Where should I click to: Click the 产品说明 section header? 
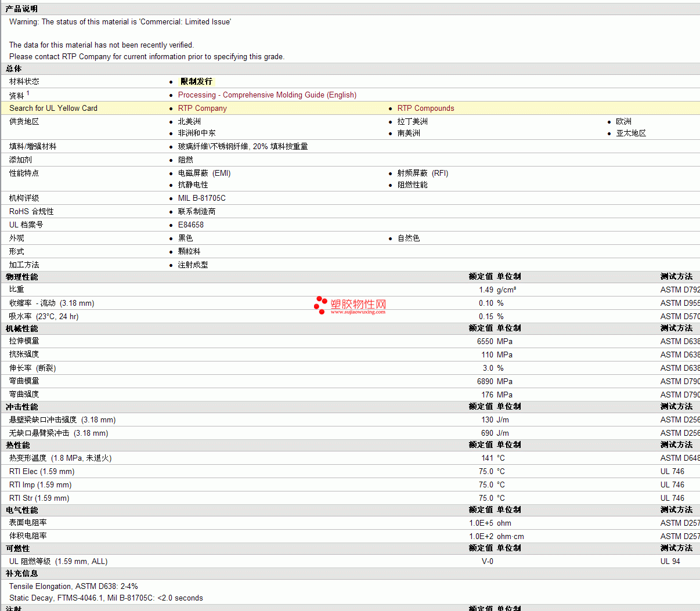[x=21, y=9]
